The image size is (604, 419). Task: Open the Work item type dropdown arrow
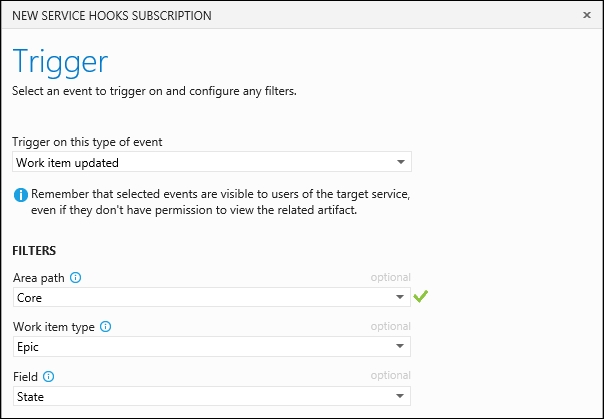point(400,346)
